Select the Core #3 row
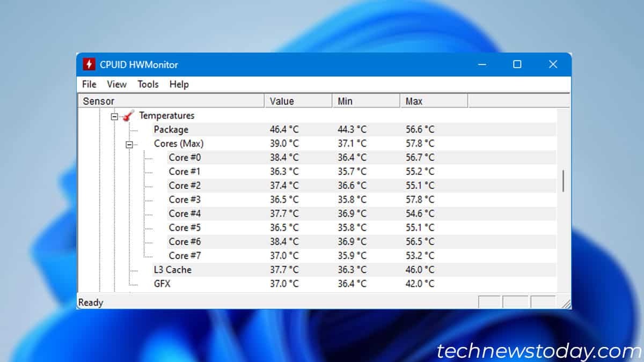This screenshot has height=362, width=644. point(185,200)
